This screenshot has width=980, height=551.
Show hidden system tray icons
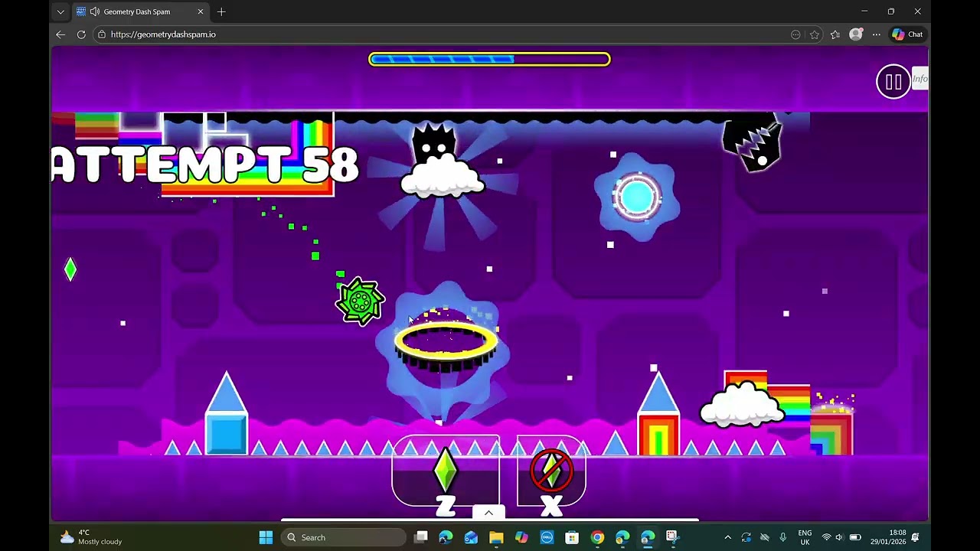point(727,537)
